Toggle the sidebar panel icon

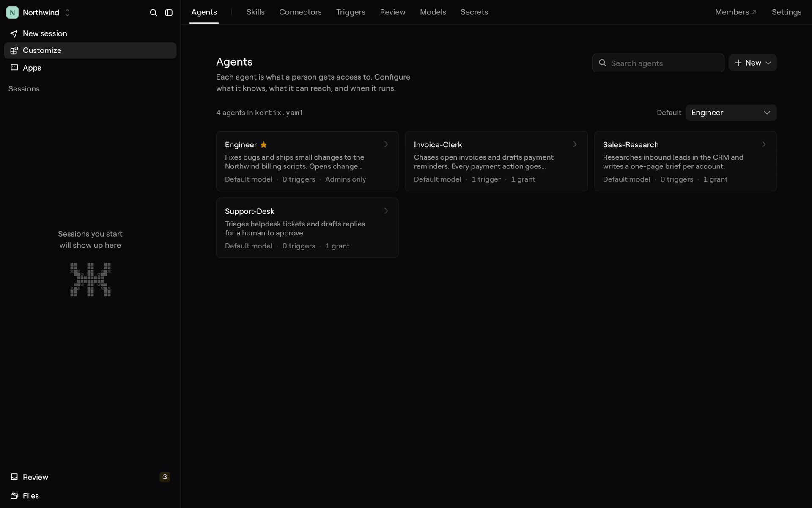click(x=169, y=13)
